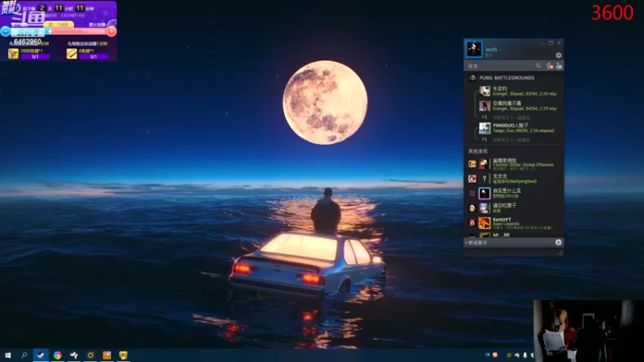Open Steam friends list settings gear
Screen dimensions: 644x362
click(x=559, y=55)
